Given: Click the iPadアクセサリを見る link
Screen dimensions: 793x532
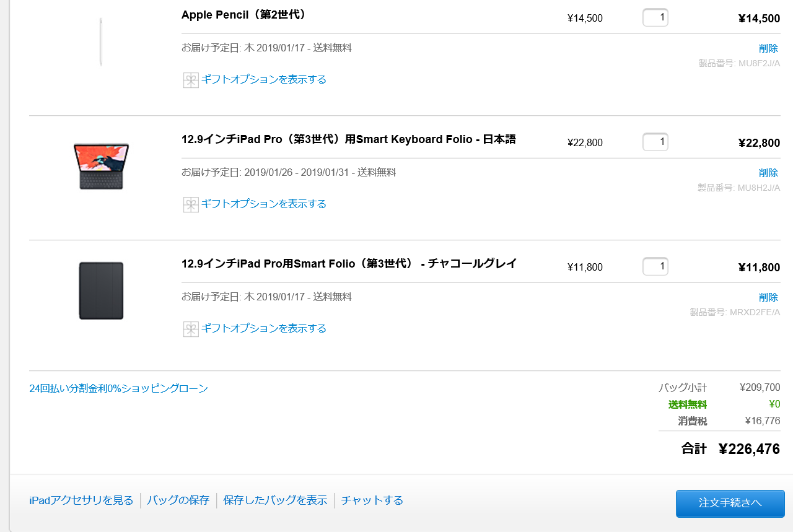Looking at the screenshot, I should [81, 500].
